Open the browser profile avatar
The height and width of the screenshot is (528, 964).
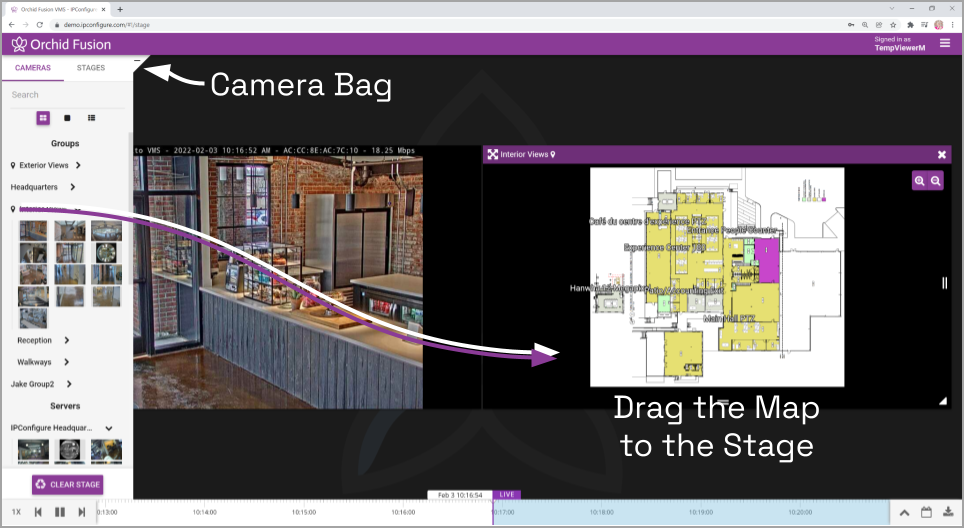tap(939, 25)
